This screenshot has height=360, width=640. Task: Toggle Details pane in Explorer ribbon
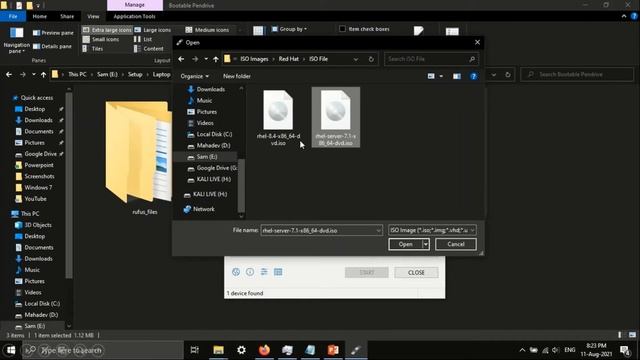pyautogui.click(x=52, y=47)
